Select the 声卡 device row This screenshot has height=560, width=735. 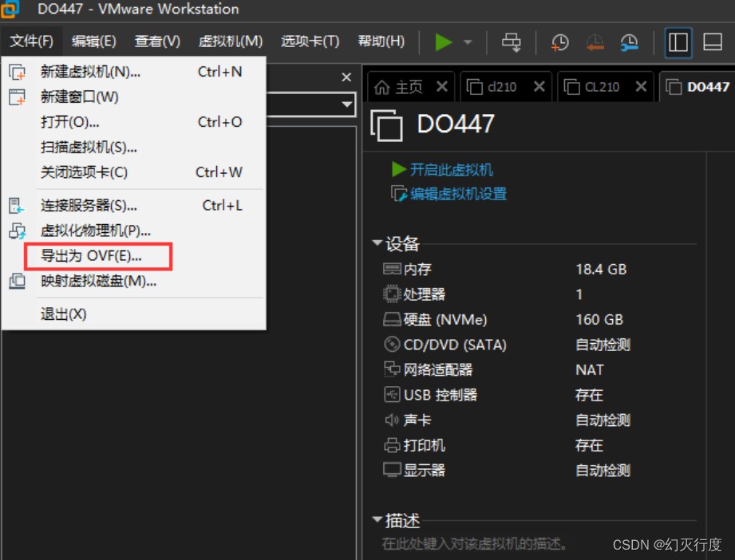tap(539, 420)
